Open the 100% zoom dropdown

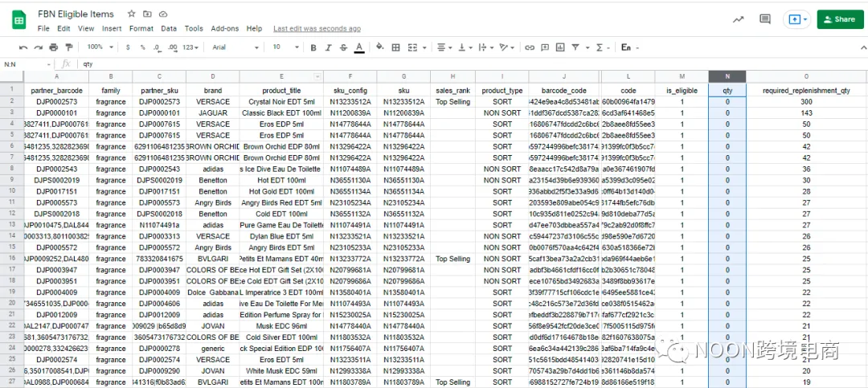[100, 47]
